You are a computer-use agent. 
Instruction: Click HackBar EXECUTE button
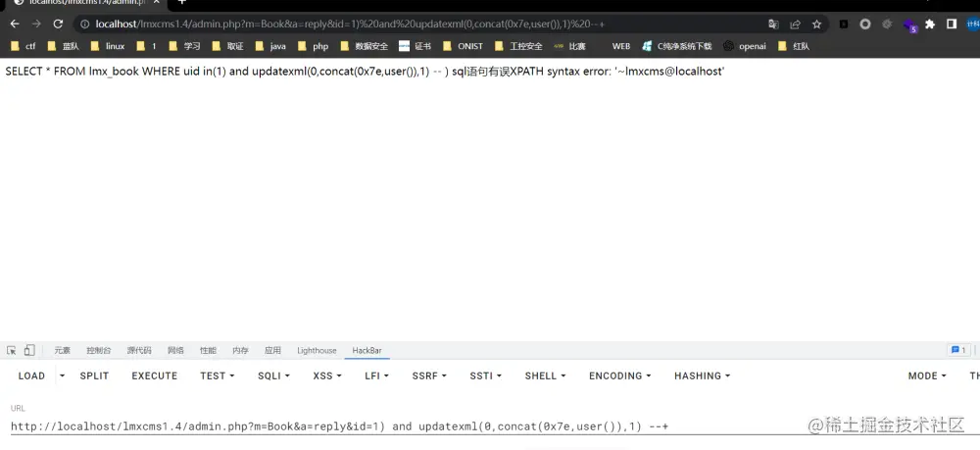(x=155, y=375)
